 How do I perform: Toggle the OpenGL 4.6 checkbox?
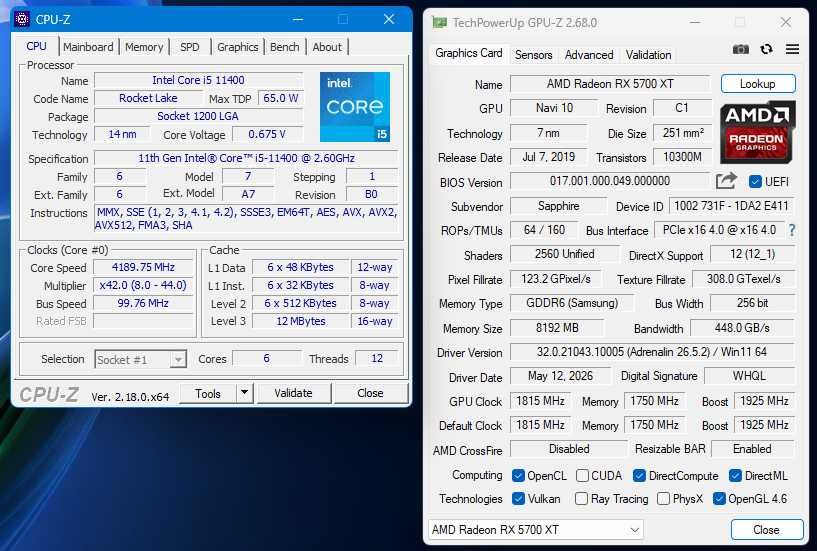[719, 499]
